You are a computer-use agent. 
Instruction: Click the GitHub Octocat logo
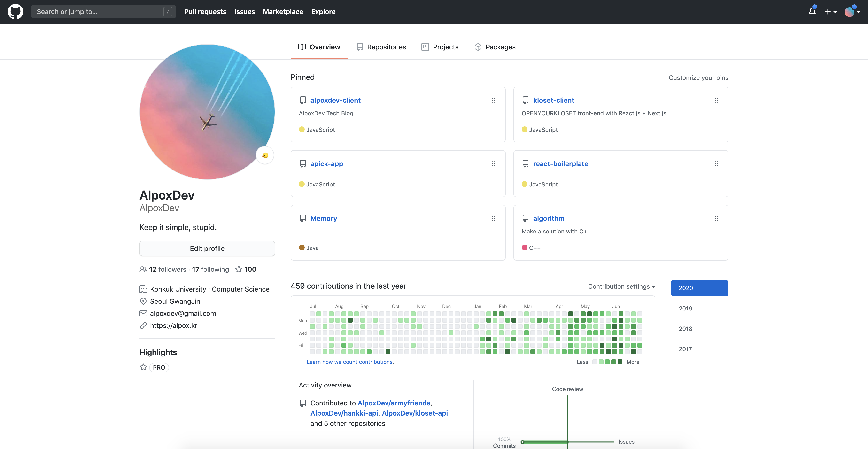tap(15, 12)
